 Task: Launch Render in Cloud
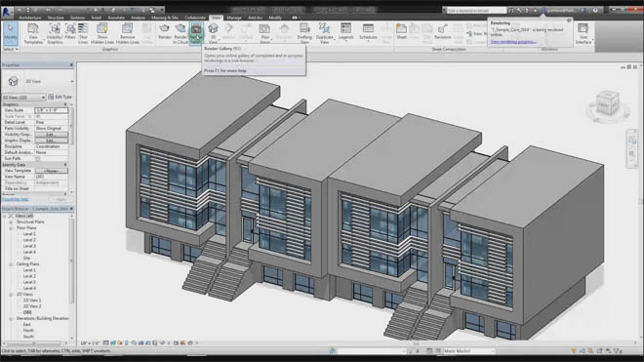click(x=180, y=33)
